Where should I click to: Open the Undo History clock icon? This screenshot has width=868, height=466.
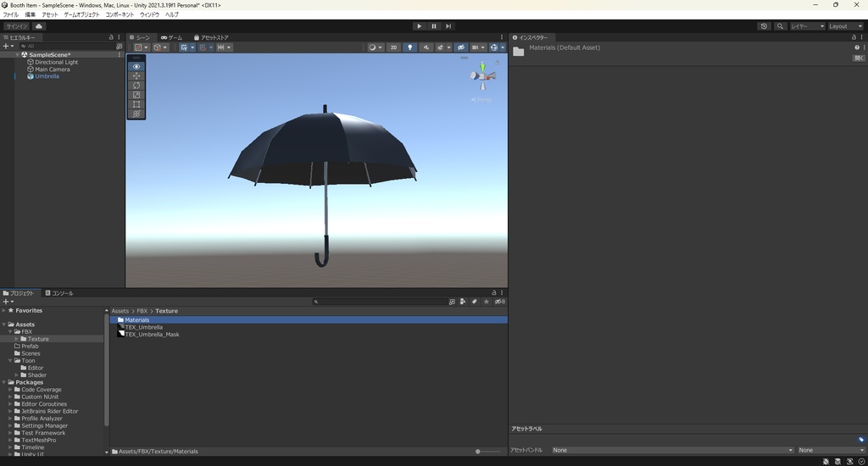(x=764, y=26)
